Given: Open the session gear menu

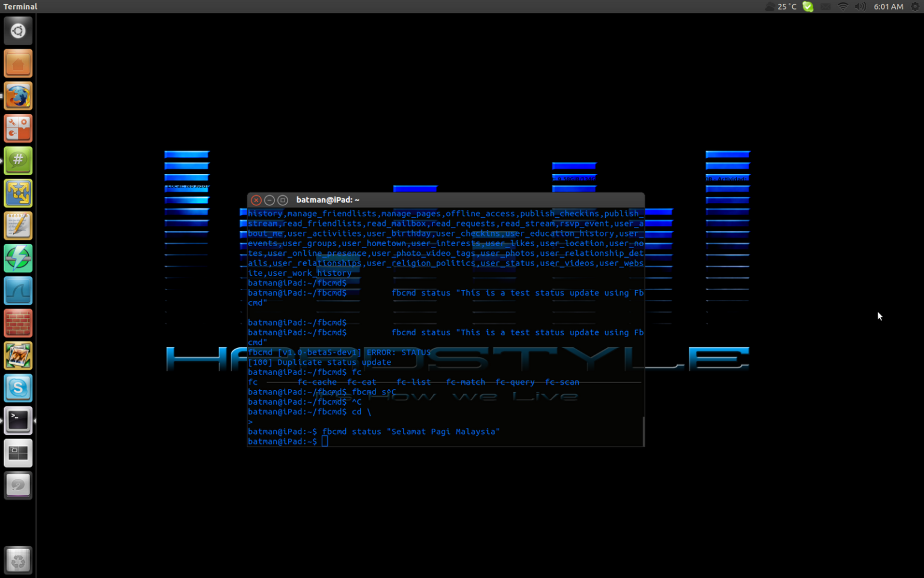Looking at the screenshot, I should pos(916,7).
